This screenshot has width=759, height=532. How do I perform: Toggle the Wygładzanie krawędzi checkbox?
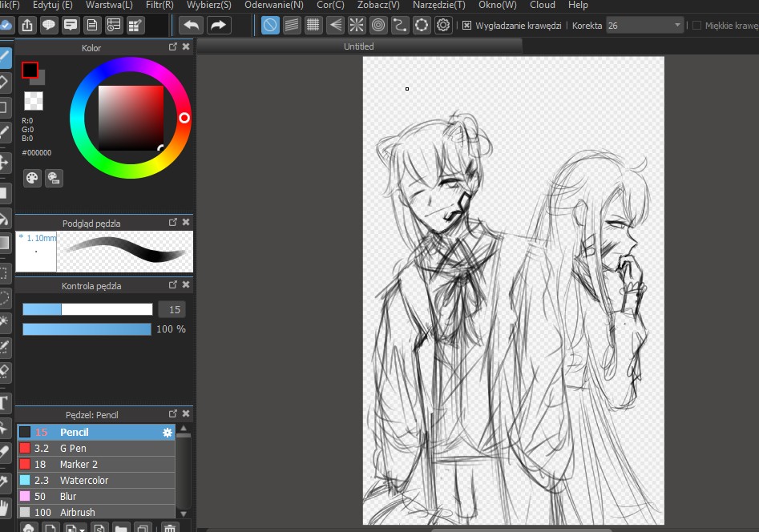click(467, 26)
